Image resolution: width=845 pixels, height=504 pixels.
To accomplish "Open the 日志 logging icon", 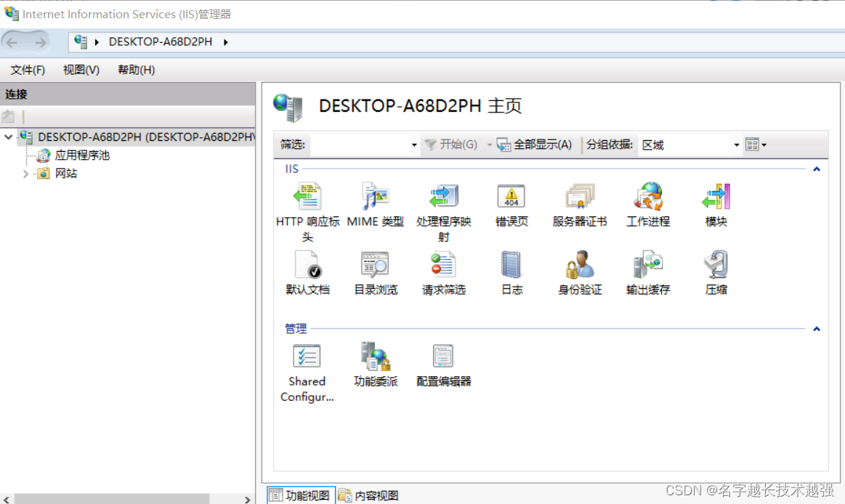I will (x=512, y=264).
